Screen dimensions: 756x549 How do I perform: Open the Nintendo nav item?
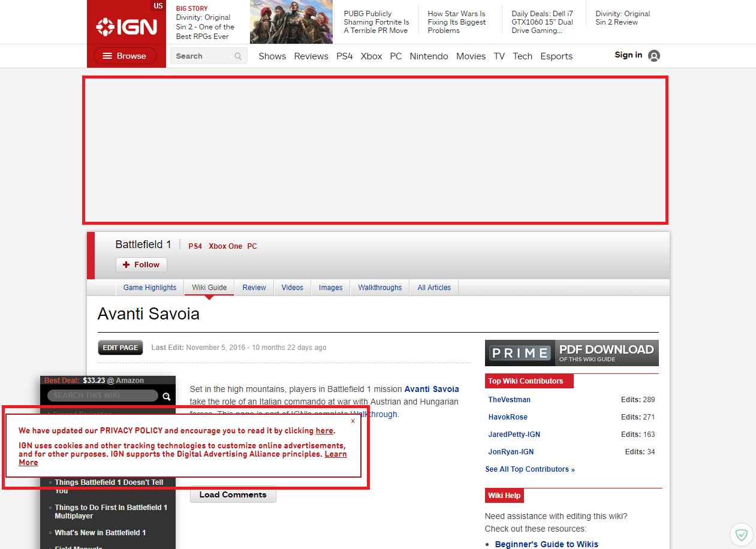[429, 56]
